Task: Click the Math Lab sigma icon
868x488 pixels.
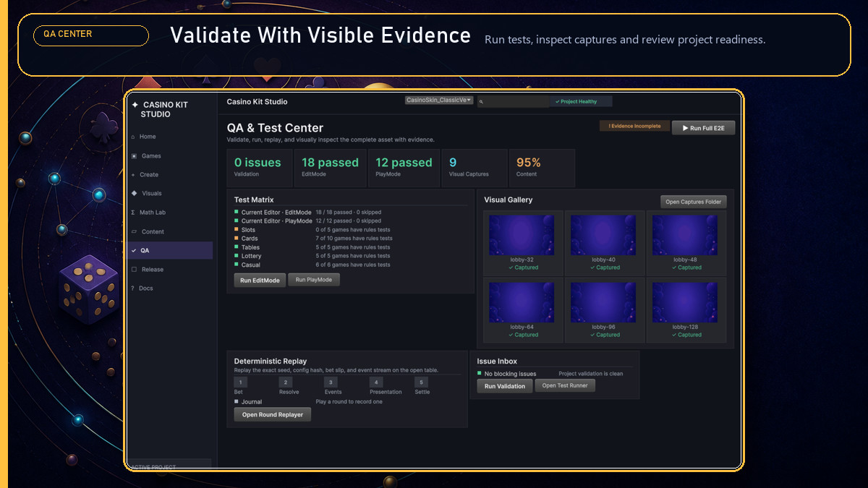Action: 133,213
